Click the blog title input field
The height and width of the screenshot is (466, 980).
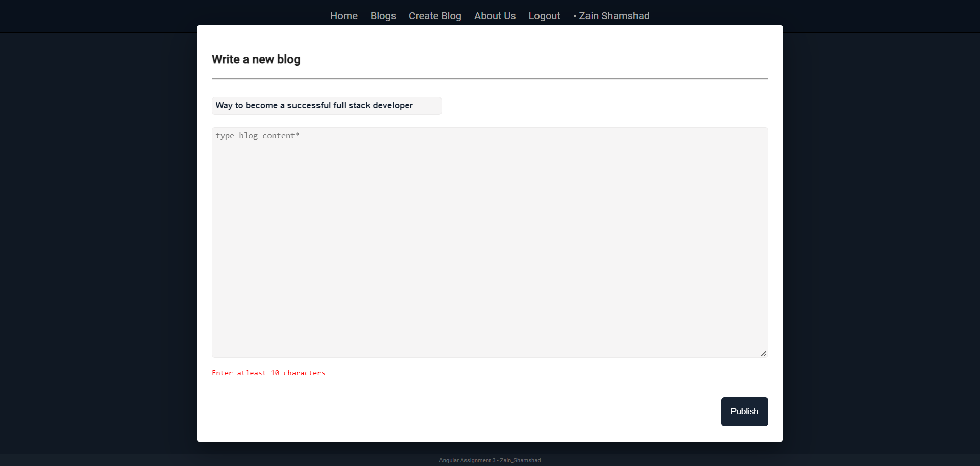tap(327, 106)
